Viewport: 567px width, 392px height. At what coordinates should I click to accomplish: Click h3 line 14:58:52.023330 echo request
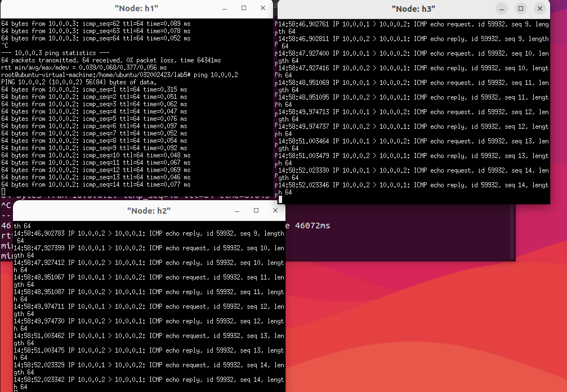[x=413, y=174]
